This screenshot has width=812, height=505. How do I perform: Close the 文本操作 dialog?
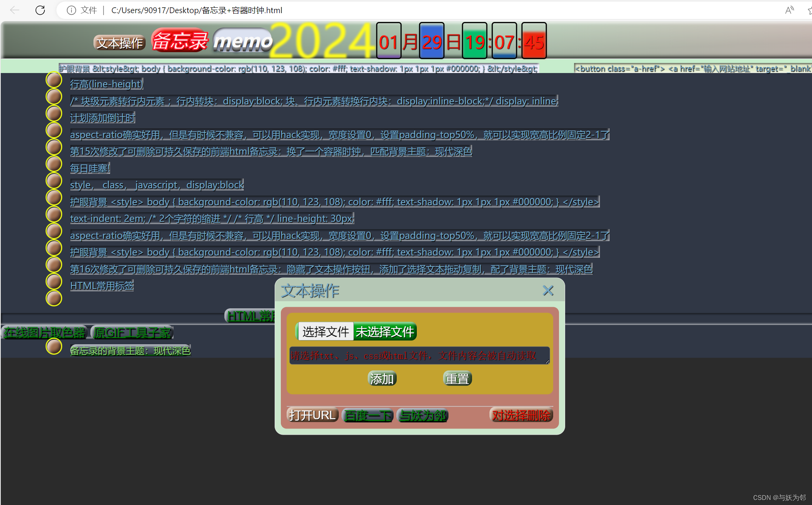pos(547,290)
